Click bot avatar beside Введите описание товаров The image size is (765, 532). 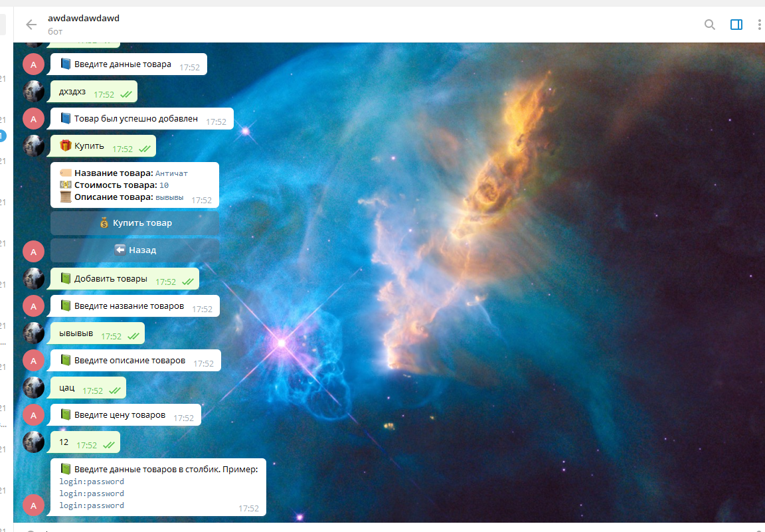click(34, 361)
